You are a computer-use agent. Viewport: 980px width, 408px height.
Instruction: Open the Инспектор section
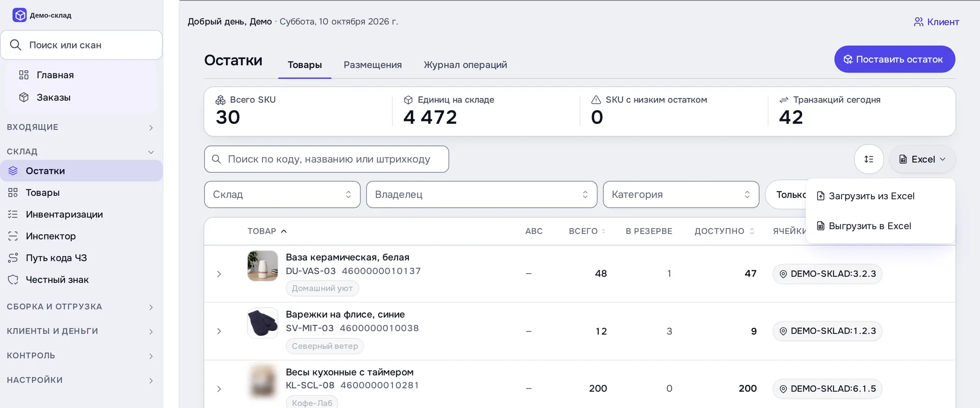(x=82, y=236)
